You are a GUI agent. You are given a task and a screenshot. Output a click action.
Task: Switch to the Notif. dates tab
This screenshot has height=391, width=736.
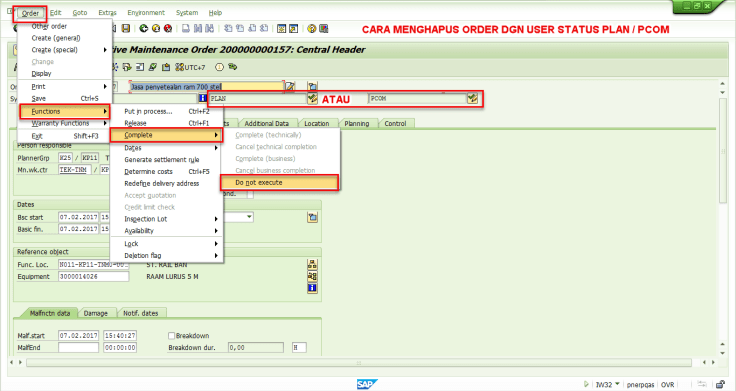click(x=141, y=313)
